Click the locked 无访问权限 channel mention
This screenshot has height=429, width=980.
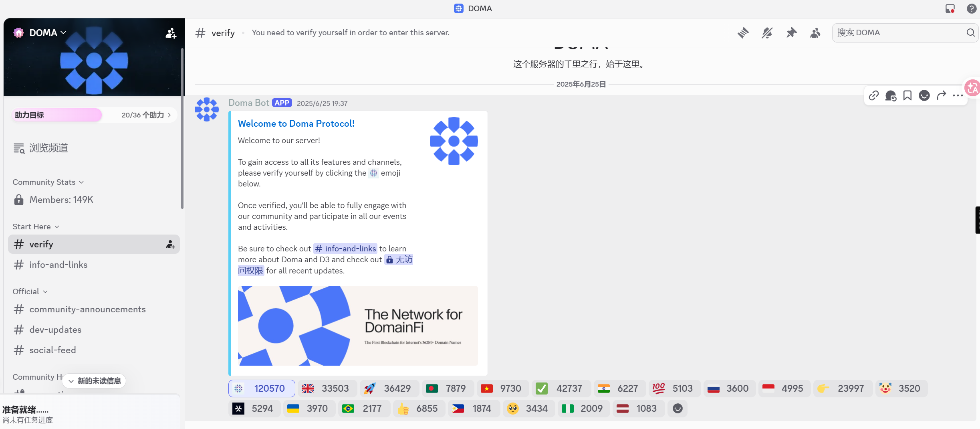click(399, 259)
